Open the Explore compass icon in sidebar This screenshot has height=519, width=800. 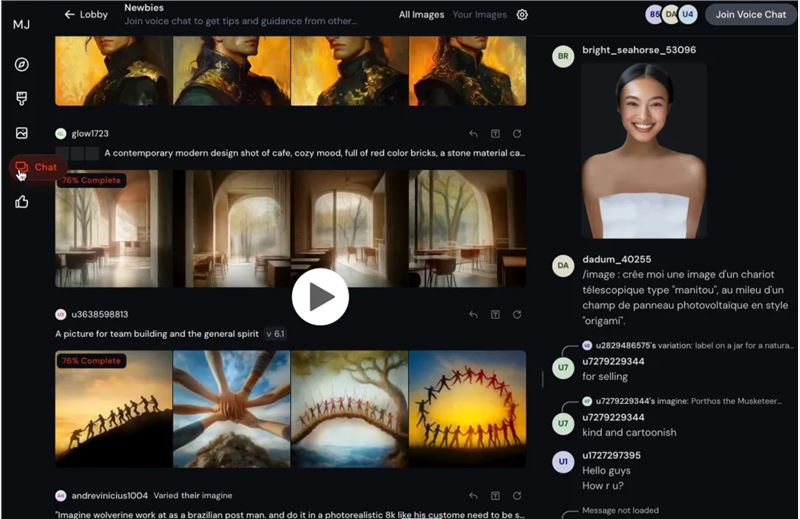point(21,64)
